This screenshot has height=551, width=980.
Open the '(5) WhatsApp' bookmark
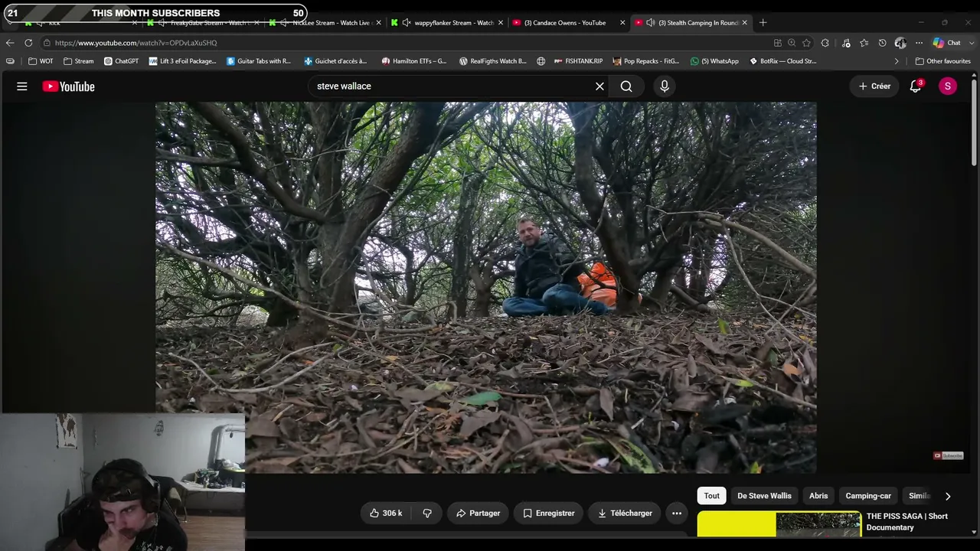click(x=715, y=61)
